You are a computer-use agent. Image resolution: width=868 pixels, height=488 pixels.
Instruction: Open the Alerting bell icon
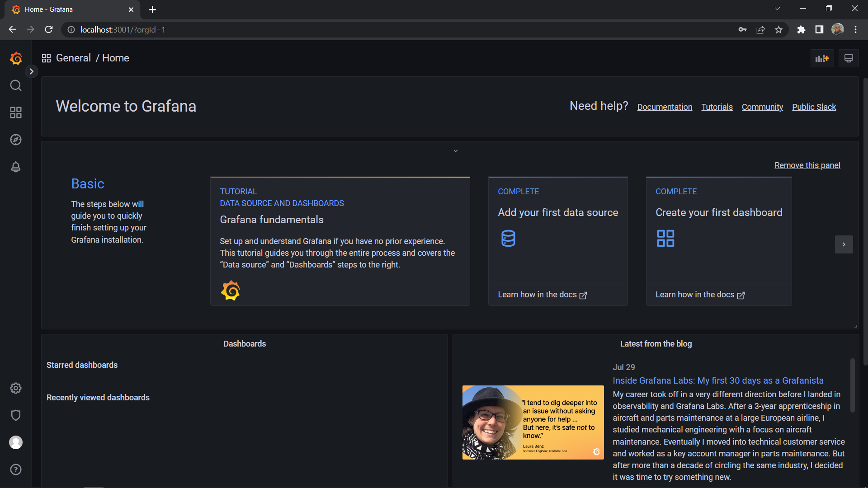[16, 167]
